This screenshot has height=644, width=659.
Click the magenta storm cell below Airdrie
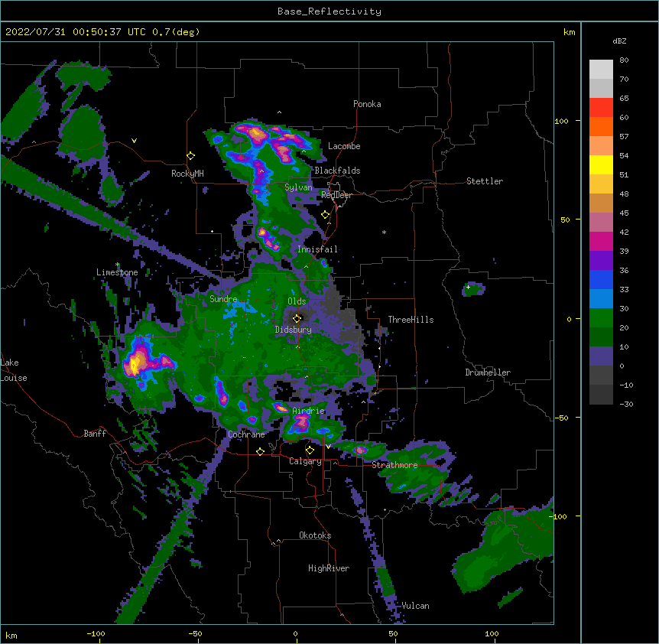(x=301, y=422)
